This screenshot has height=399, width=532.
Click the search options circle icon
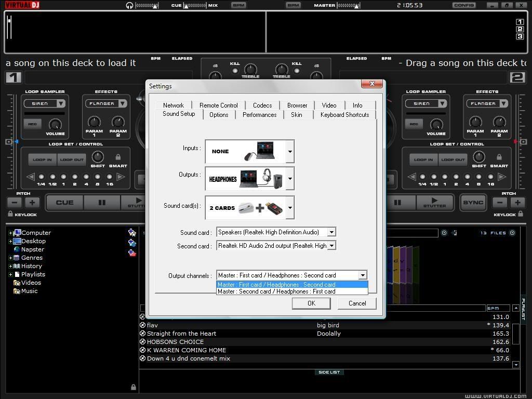444,233
